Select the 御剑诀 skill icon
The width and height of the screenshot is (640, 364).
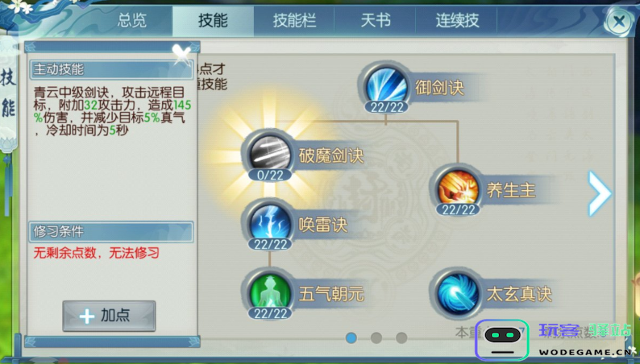point(386,86)
